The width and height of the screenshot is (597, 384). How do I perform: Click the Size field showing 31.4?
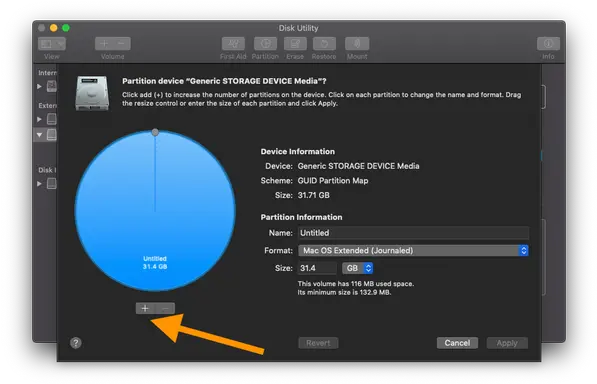click(x=317, y=268)
